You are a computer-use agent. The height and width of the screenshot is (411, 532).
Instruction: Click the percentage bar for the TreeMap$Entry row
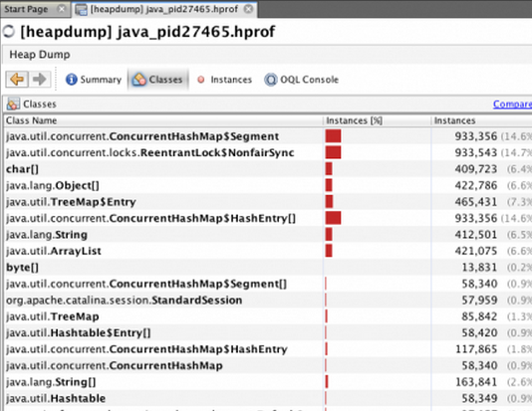329,202
